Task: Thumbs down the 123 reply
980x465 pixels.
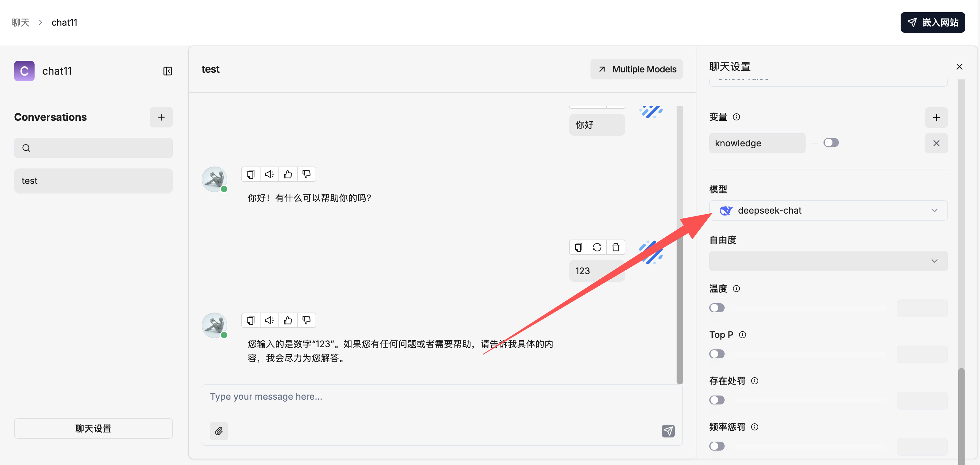Action: [306, 320]
